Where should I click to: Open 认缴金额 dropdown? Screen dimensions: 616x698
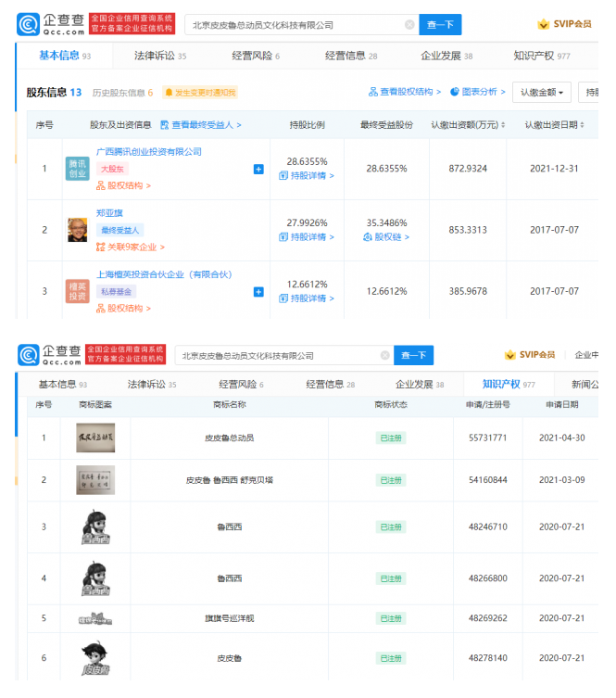point(541,92)
